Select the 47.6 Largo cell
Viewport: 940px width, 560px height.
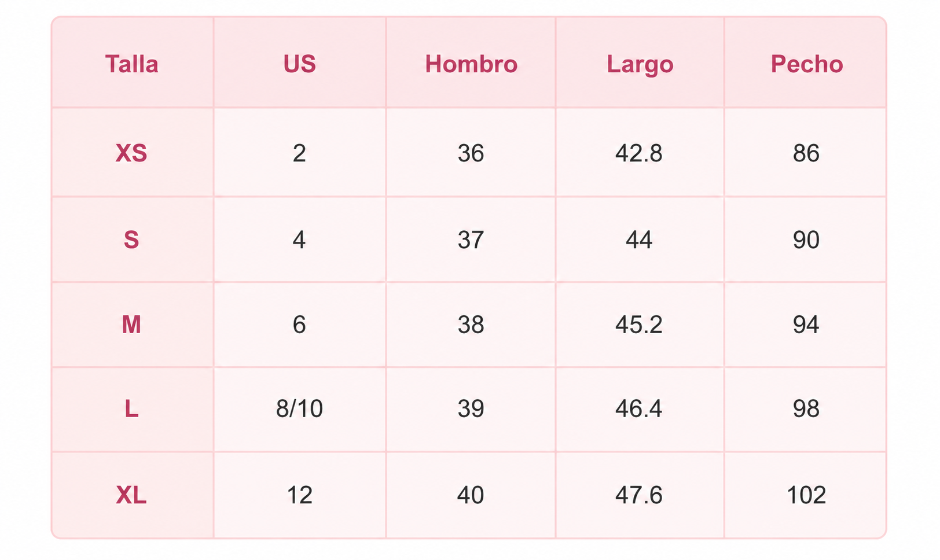pyautogui.click(x=639, y=495)
